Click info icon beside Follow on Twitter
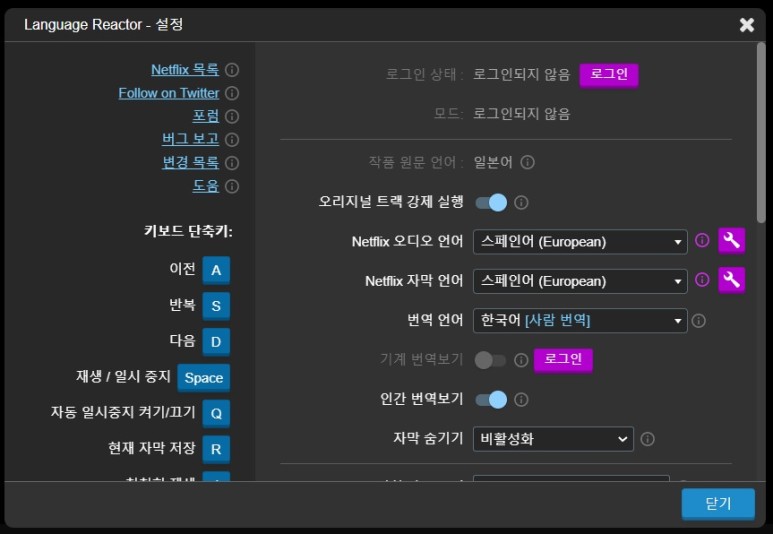The height and width of the screenshot is (534, 773). pyautogui.click(x=232, y=93)
